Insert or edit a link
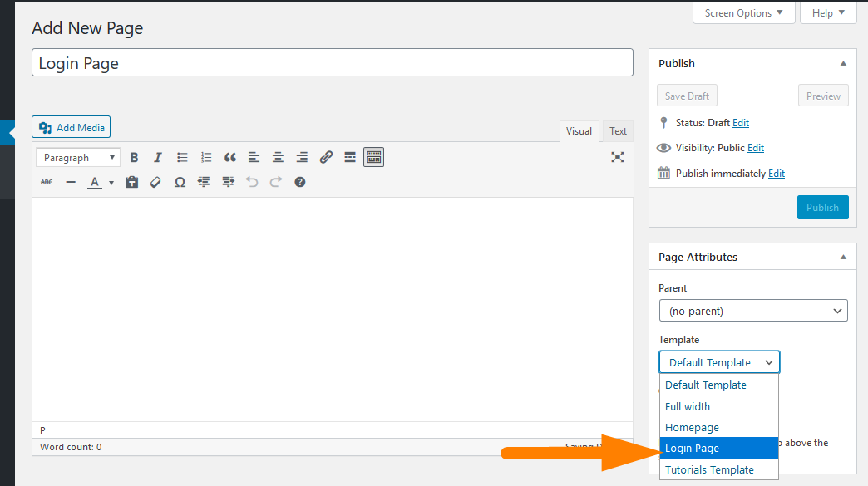 pyautogui.click(x=326, y=158)
